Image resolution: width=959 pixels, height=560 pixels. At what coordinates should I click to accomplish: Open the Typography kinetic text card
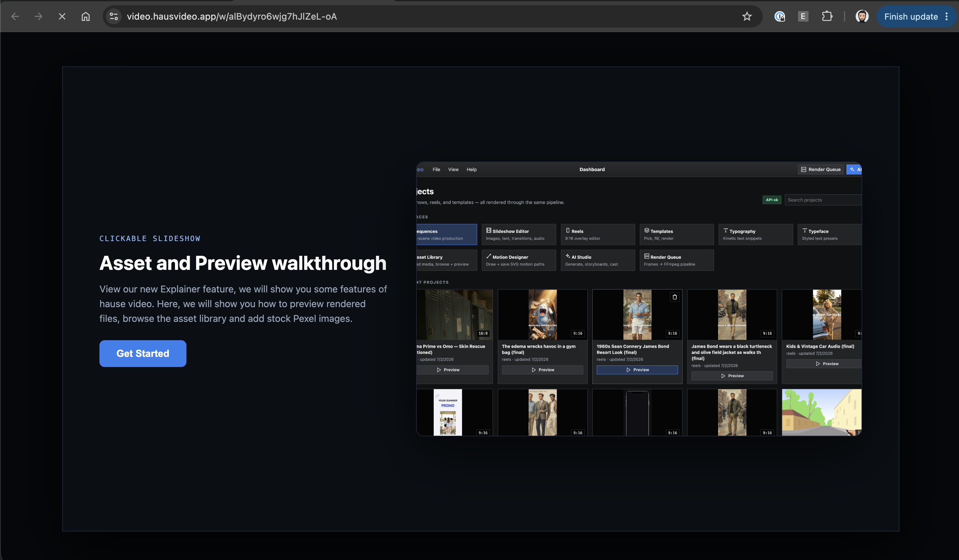coord(756,235)
